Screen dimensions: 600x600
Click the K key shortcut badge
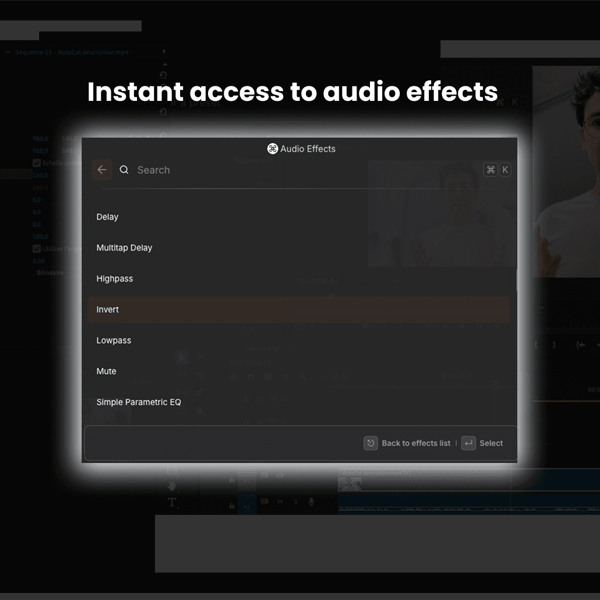pos(505,170)
